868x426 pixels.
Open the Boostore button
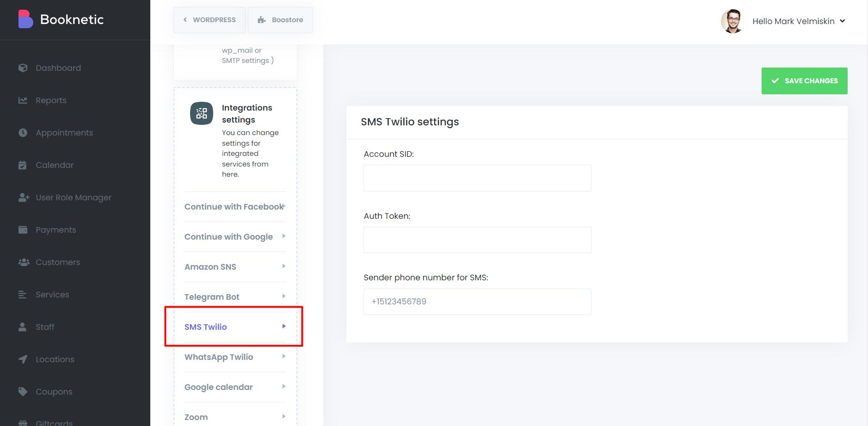coord(280,20)
